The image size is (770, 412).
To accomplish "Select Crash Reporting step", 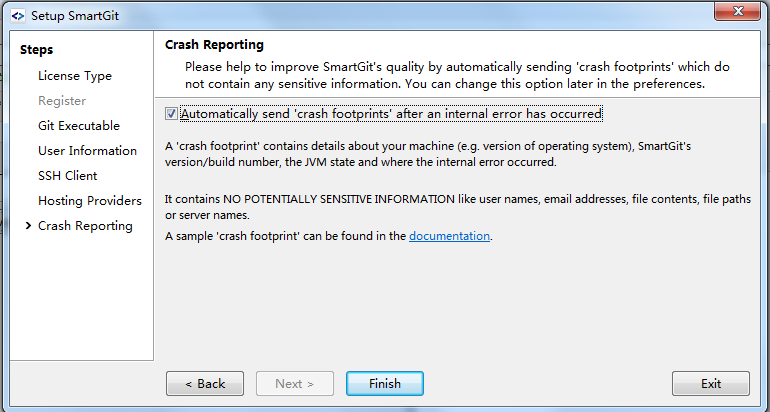I will [x=85, y=226].
